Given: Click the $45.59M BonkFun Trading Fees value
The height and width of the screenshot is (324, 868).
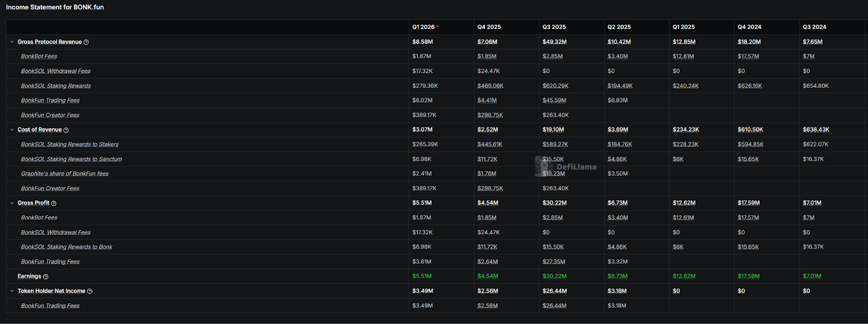Looking at the screenshot, I should [553, 100].
